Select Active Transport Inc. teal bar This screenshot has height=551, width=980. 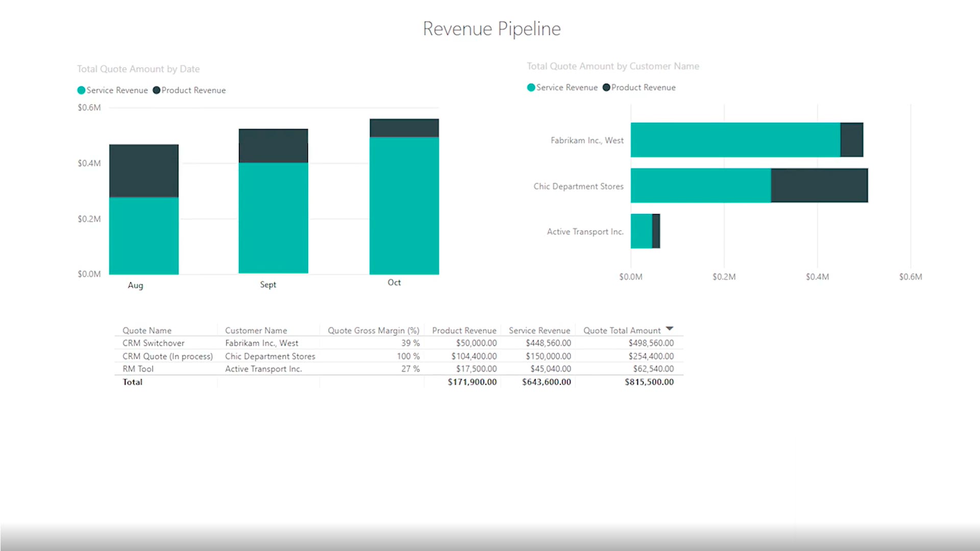click(641, 231)
